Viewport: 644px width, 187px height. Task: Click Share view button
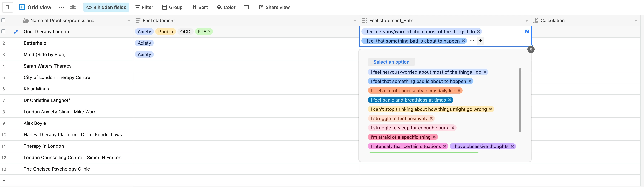click(274, 7)
